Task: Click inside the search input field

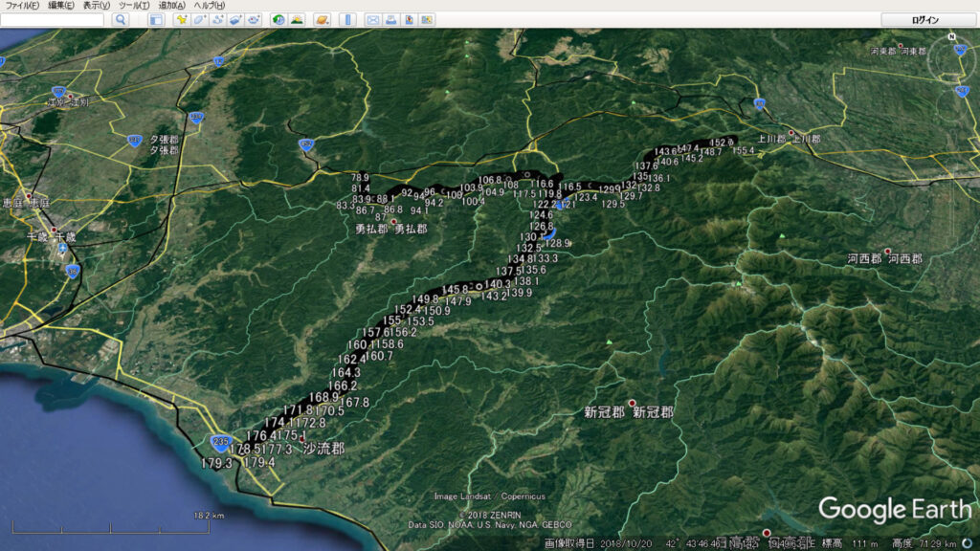Action: click(x=53, y=19)
